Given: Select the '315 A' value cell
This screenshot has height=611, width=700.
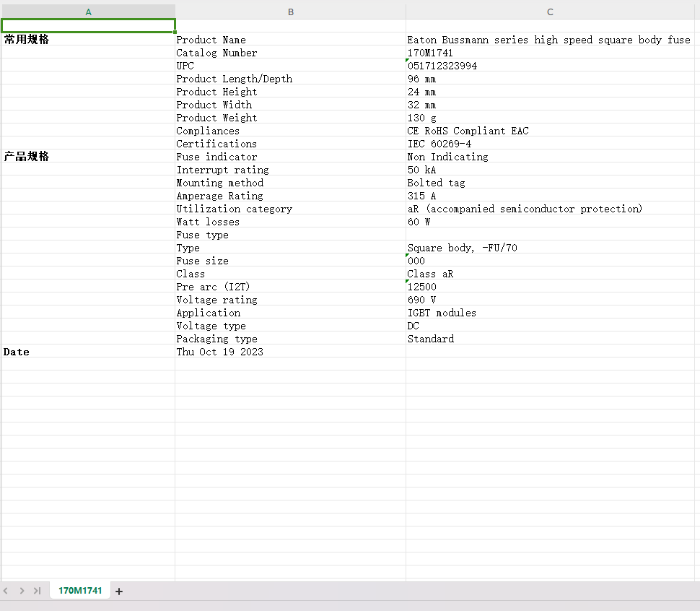Looking at the screenshot, I should [550, 195].
